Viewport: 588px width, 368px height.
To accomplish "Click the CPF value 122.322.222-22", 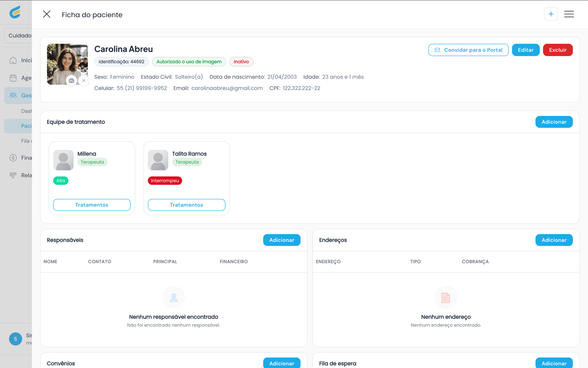I will (x=301, y=88).
